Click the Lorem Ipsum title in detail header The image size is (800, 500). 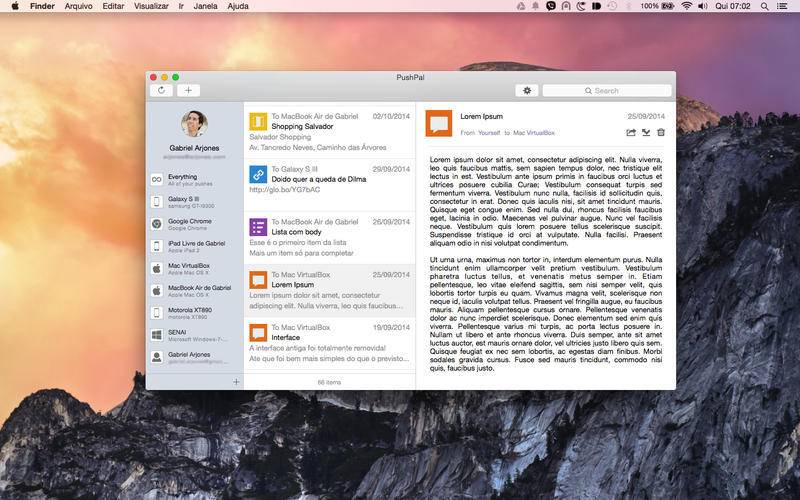pos(481,116)
